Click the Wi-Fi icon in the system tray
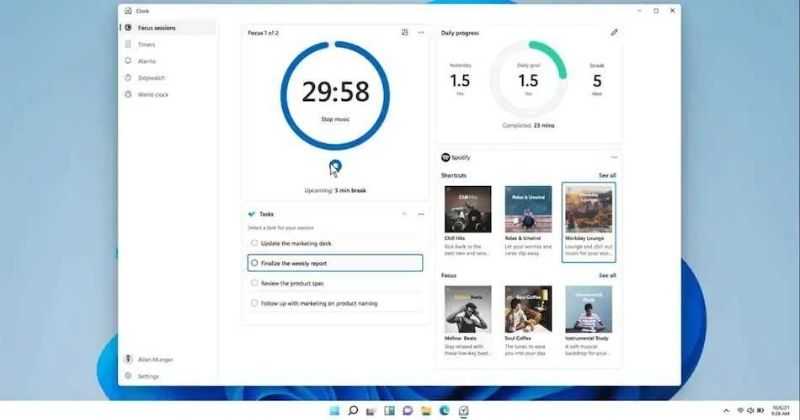Viewport: 800px width, 420px height. tap(740, 411)
